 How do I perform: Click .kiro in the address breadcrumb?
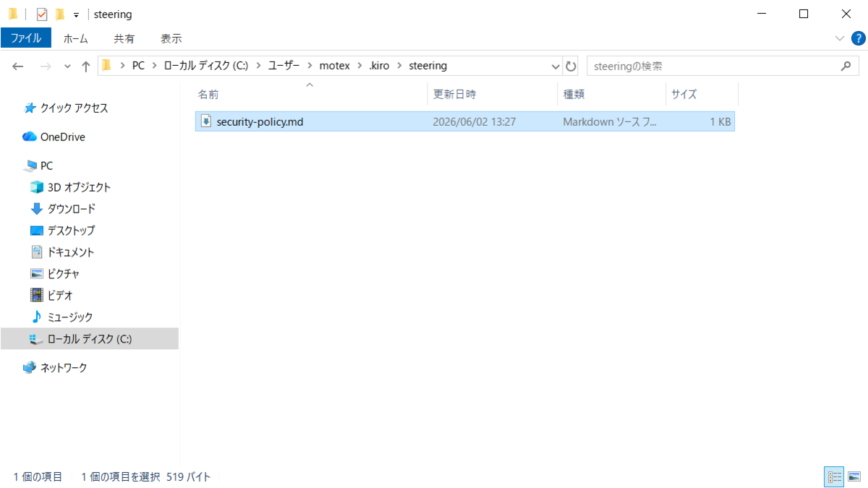coord(380,66)
